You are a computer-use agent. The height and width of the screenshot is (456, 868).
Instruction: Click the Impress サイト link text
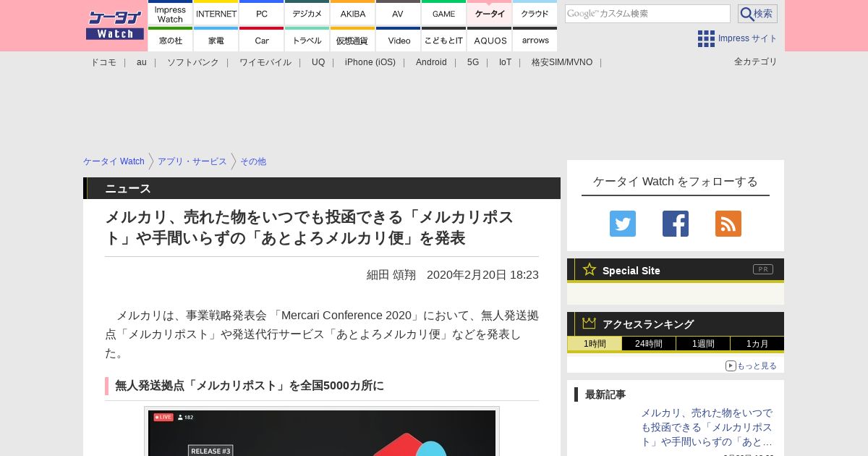pos(748,38)
